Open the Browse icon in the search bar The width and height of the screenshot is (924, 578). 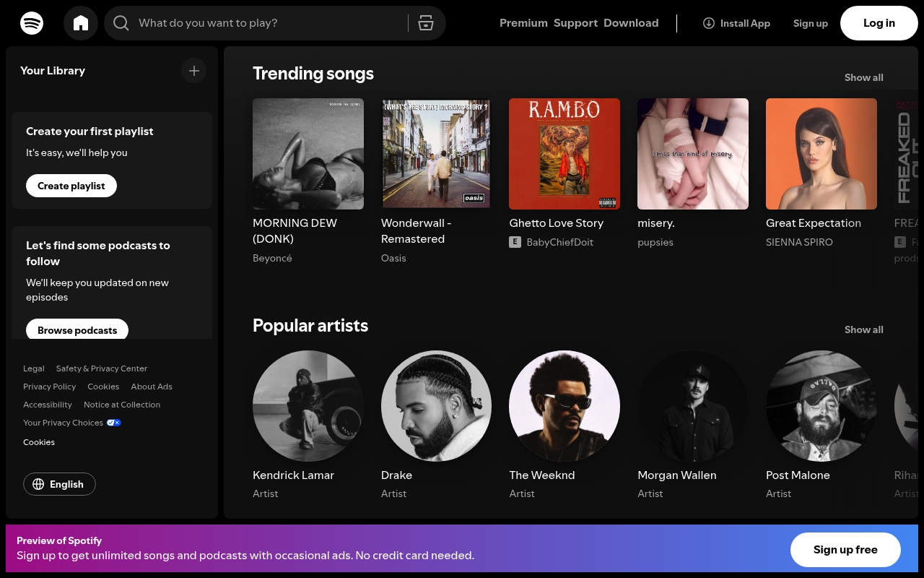click(x=426, y=23)
